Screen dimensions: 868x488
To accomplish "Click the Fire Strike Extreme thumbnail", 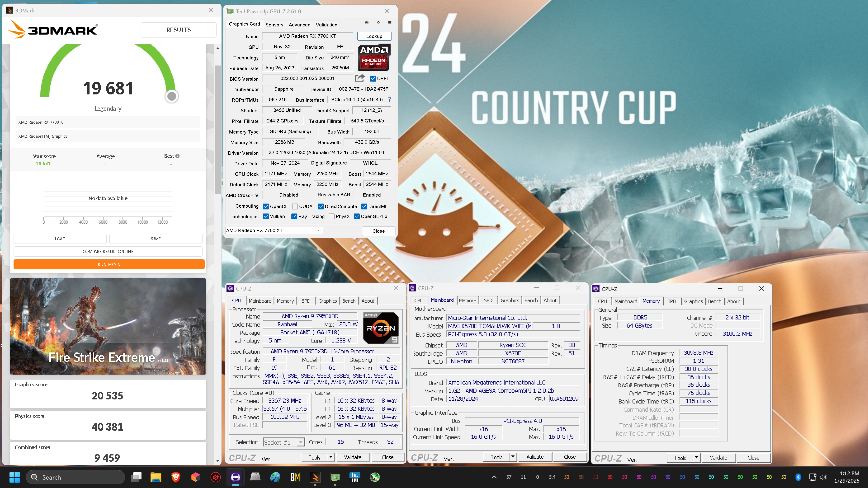I will (108, 326).
